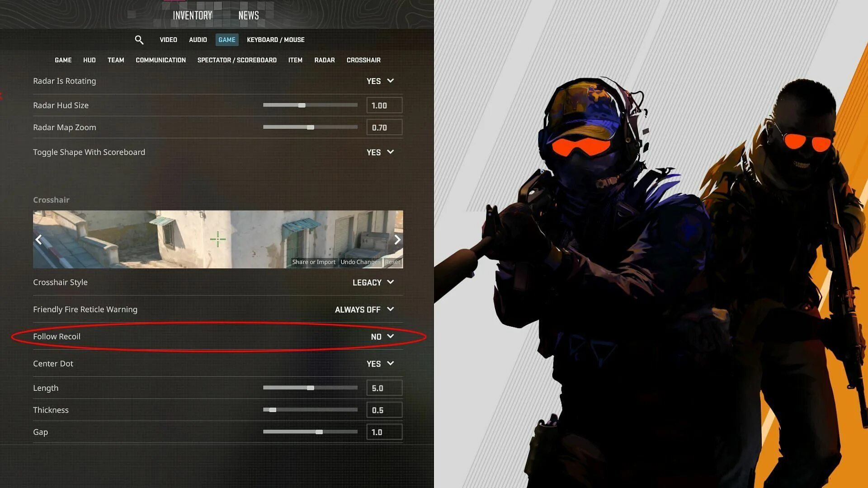Select the Radar tab
The width and height of the screenshot is (868, 488).
pos(325,60)
